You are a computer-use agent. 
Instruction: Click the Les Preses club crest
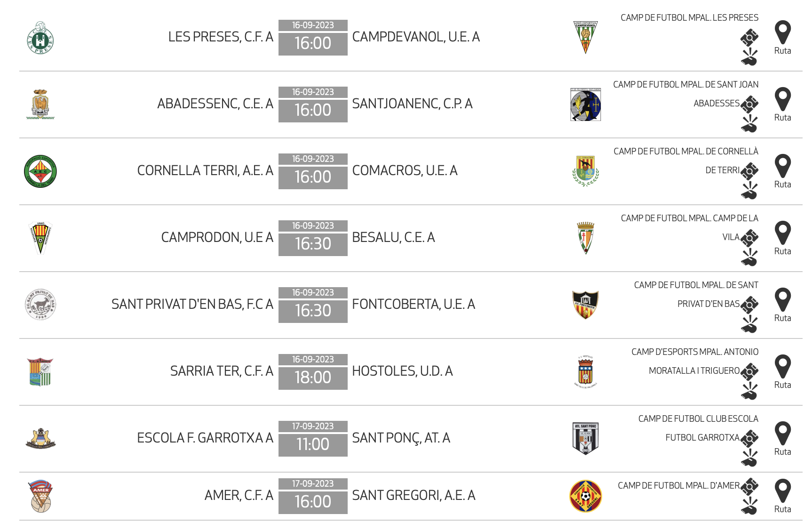[x=40, y=38]
